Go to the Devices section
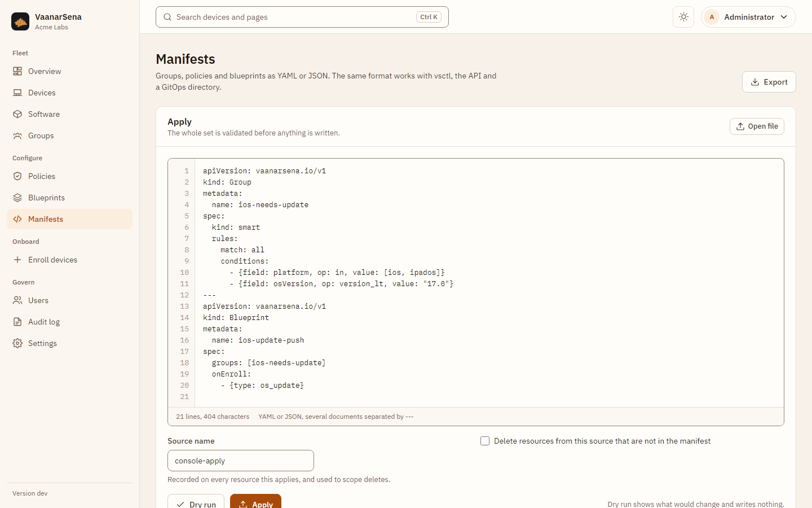 [69, 93]
